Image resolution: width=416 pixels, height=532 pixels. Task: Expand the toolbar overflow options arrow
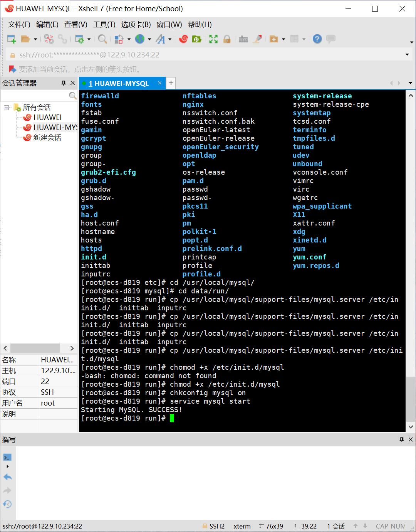coord(411,42)
